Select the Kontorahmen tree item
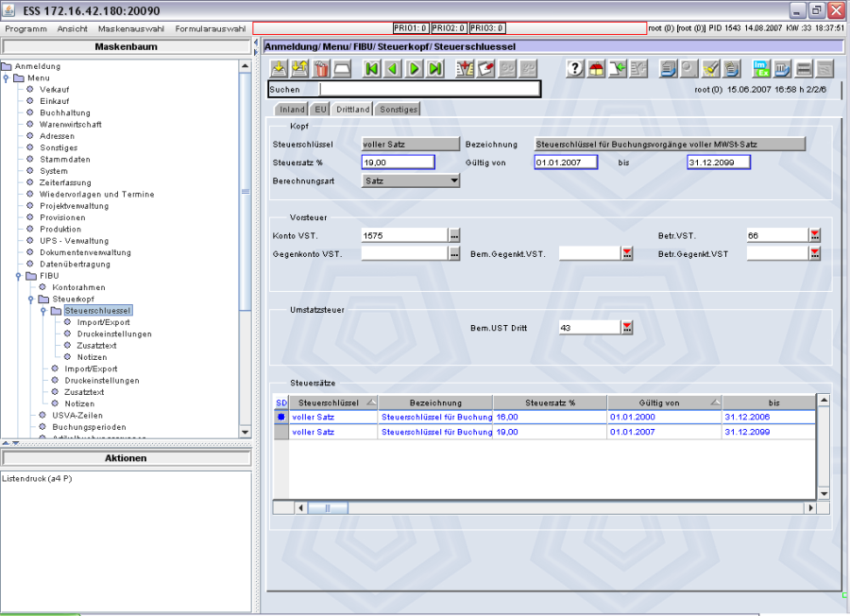The image size is (850, 616). [78, 287]
